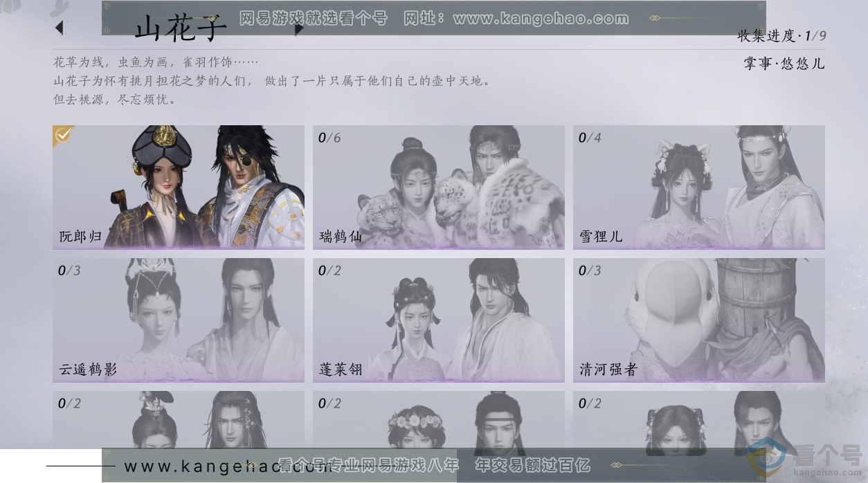Open the 云遥鹤影 outfit card

[x=179, y=320]
